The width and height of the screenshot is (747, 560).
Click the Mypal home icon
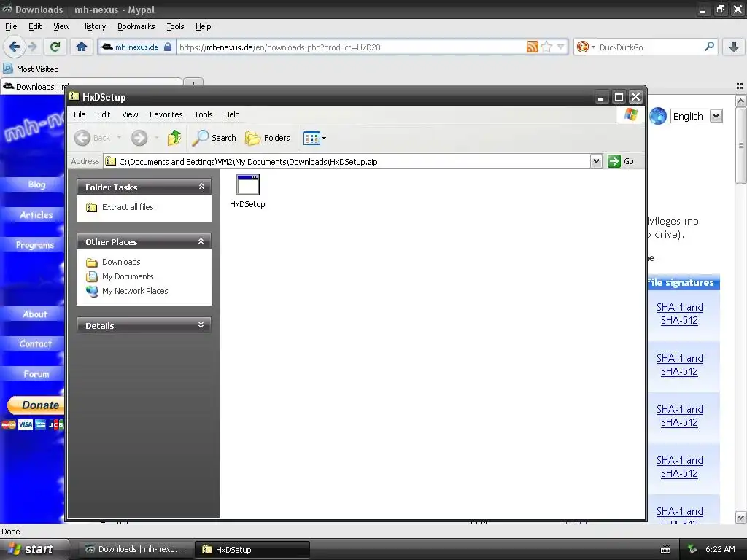click(82, 47)
